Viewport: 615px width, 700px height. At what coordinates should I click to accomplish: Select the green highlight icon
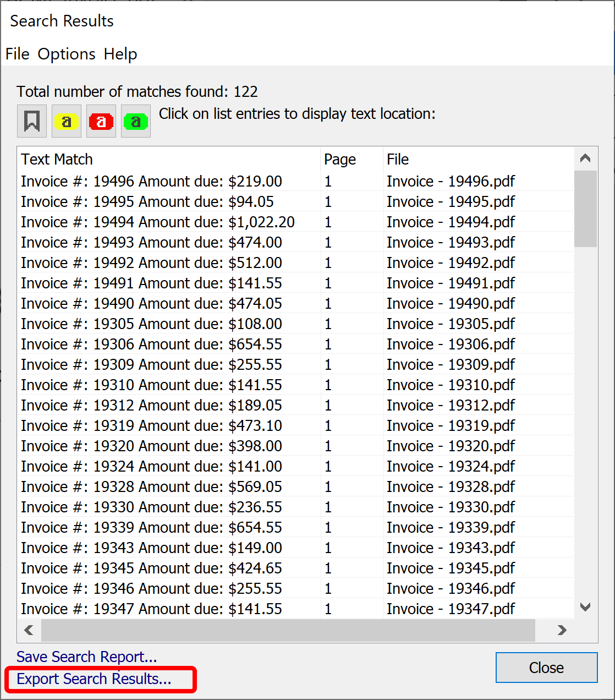(136, 121)
